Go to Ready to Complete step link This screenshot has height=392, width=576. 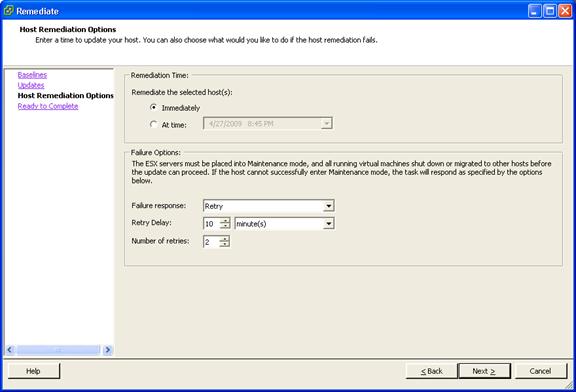(x=48, y=106)
